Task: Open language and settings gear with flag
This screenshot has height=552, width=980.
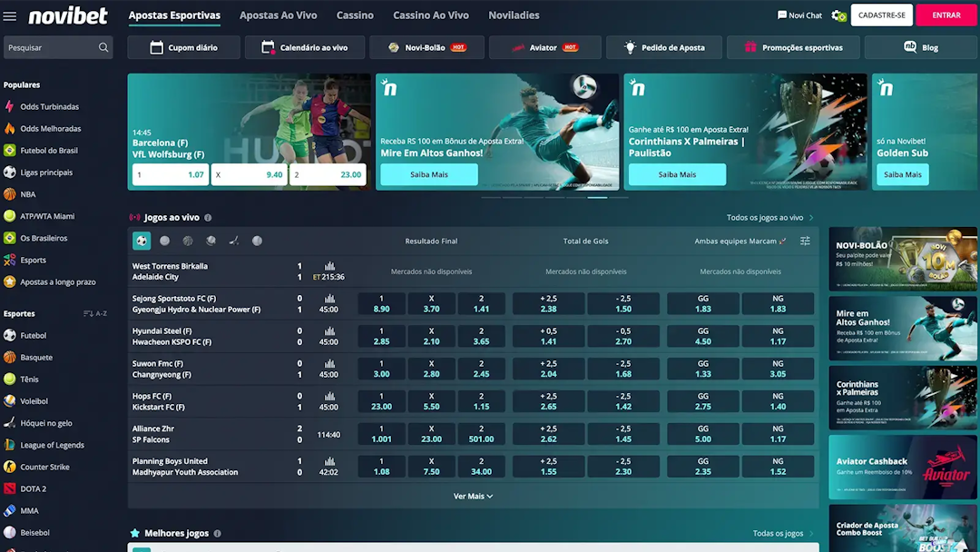Action: pos(838,15)
